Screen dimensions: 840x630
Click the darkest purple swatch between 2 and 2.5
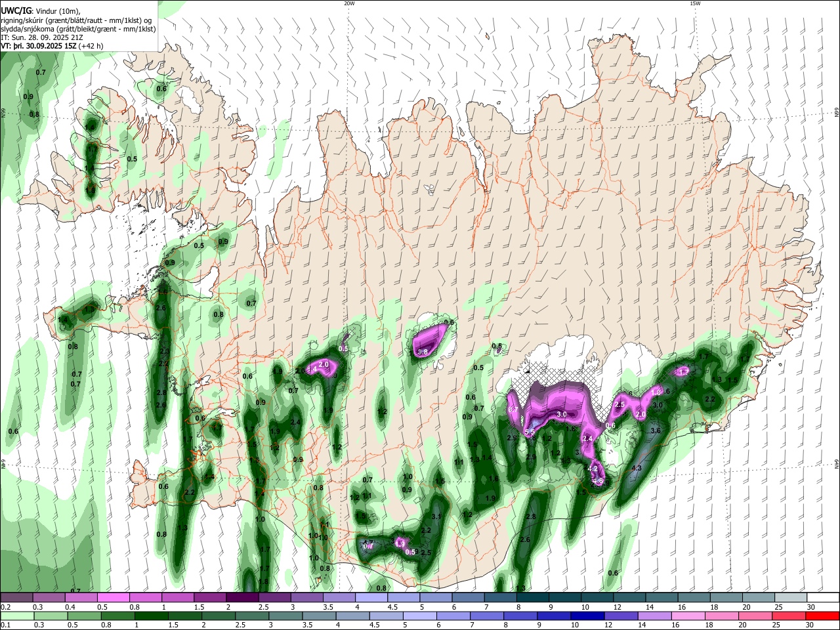coord(242,597)
